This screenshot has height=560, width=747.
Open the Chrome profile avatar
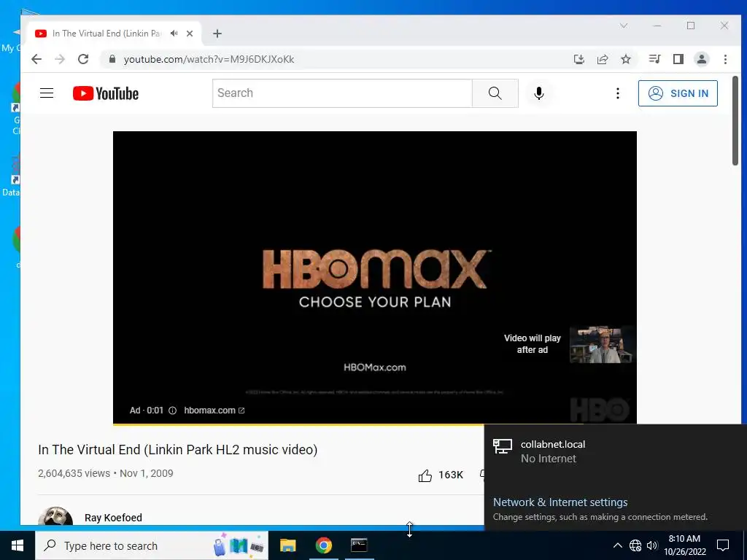[701, 59]
